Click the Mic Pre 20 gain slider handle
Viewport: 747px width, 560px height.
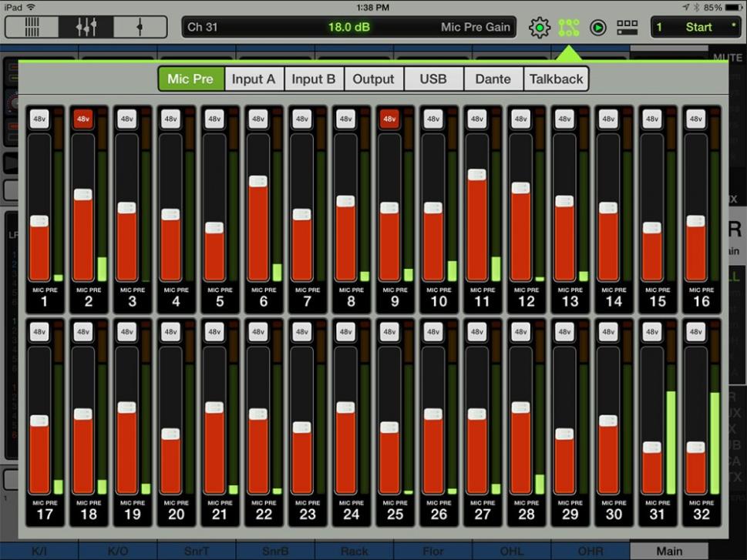pos(170,434)
